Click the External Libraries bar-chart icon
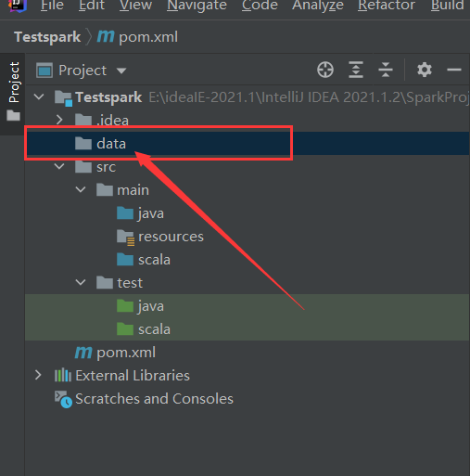 [x=63, y=375]
